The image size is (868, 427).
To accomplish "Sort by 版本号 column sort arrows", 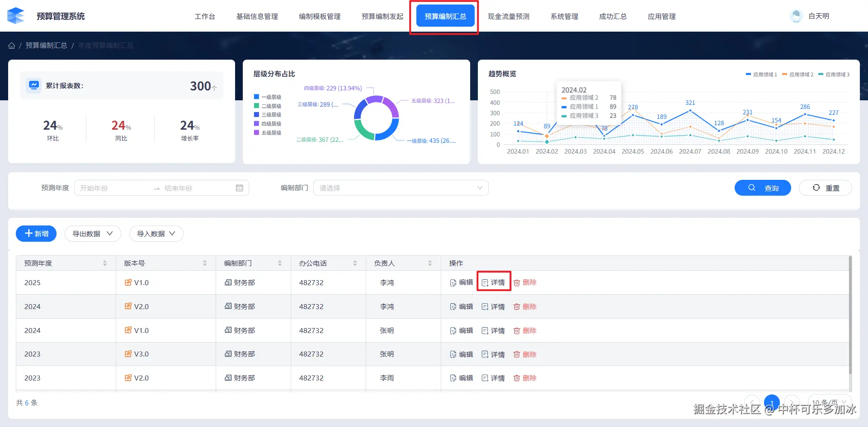I will click(x=205, y=263).
